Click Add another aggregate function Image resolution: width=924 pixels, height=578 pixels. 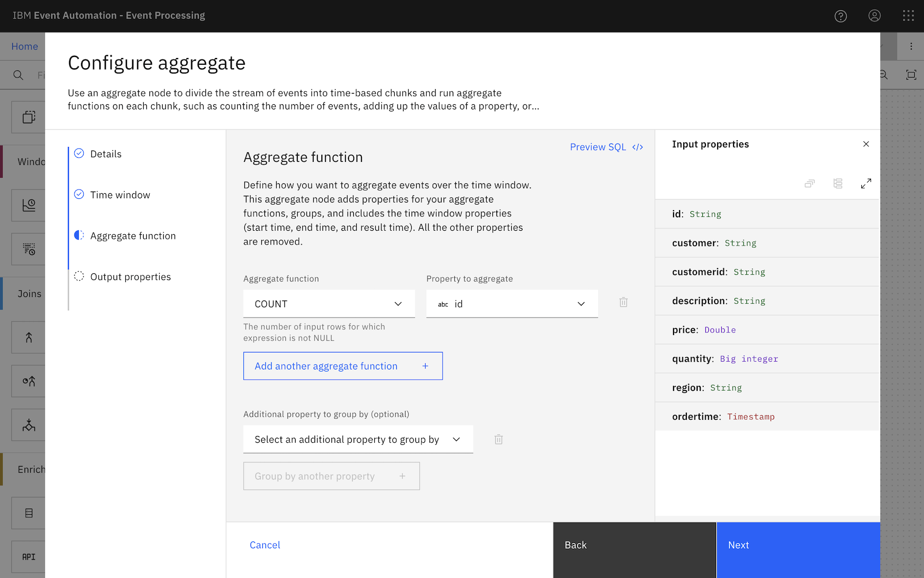[x=342, y=366]
